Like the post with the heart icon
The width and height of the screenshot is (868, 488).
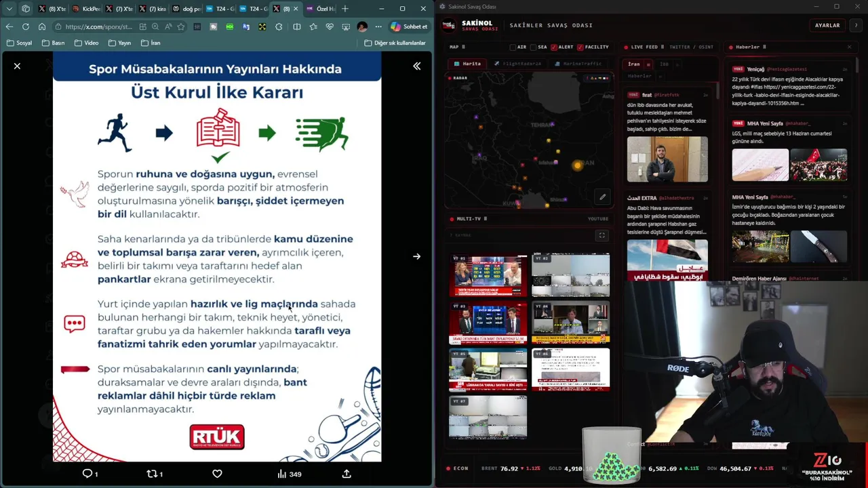click(217, 474)
